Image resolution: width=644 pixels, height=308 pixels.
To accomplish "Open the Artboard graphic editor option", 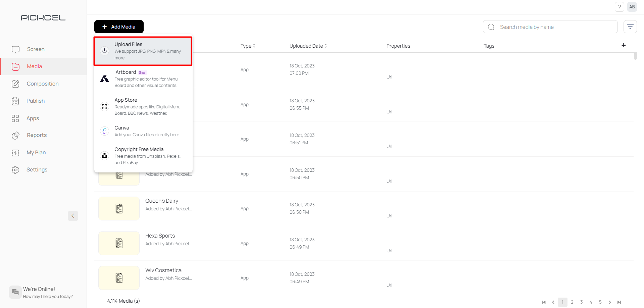I will pos(143,79).
